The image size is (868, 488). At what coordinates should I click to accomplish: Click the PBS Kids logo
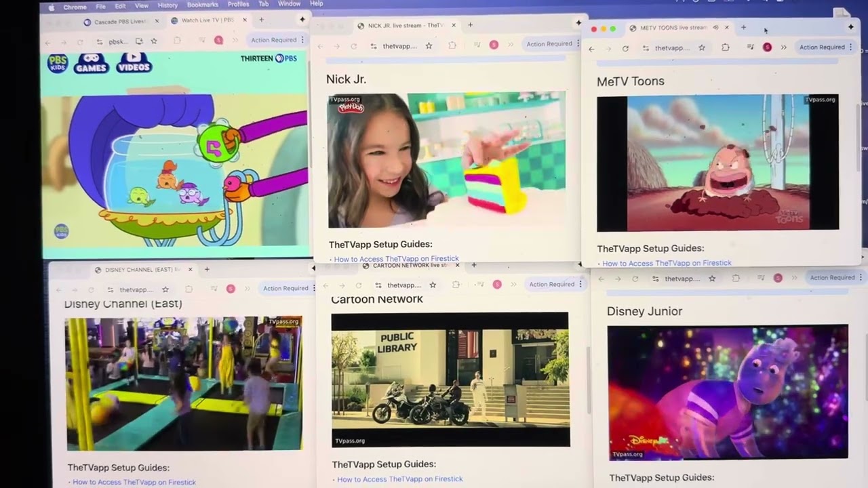57,64
